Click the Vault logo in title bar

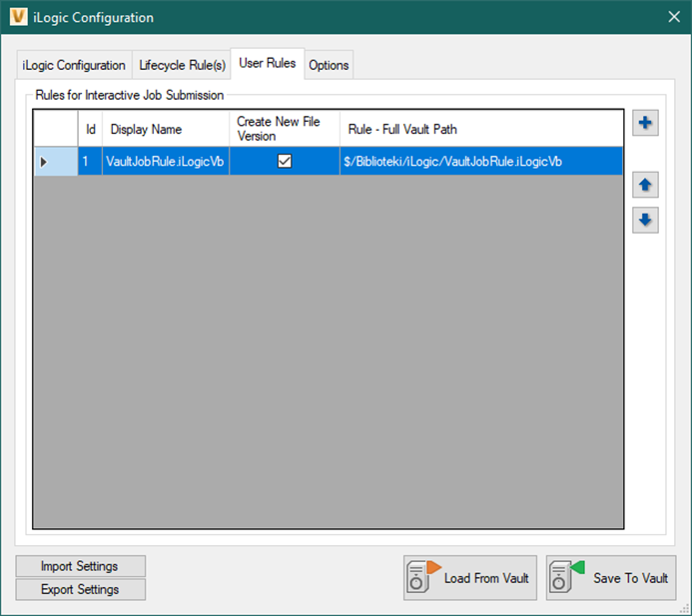pyautogui.click(x=18, y=17)
